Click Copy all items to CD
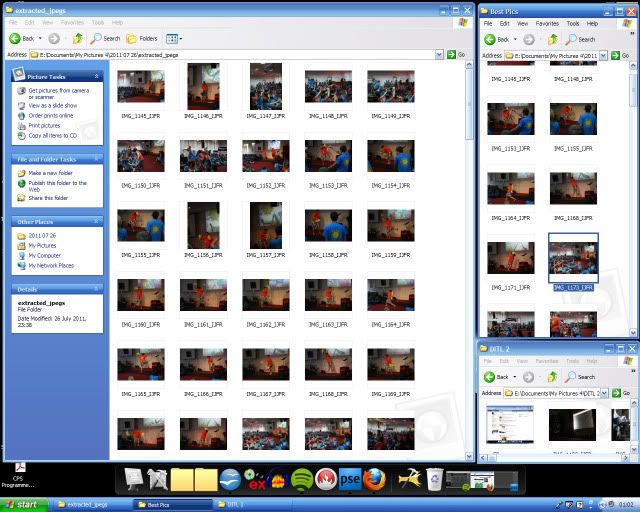640x512 pixels. tap(52, 136)
